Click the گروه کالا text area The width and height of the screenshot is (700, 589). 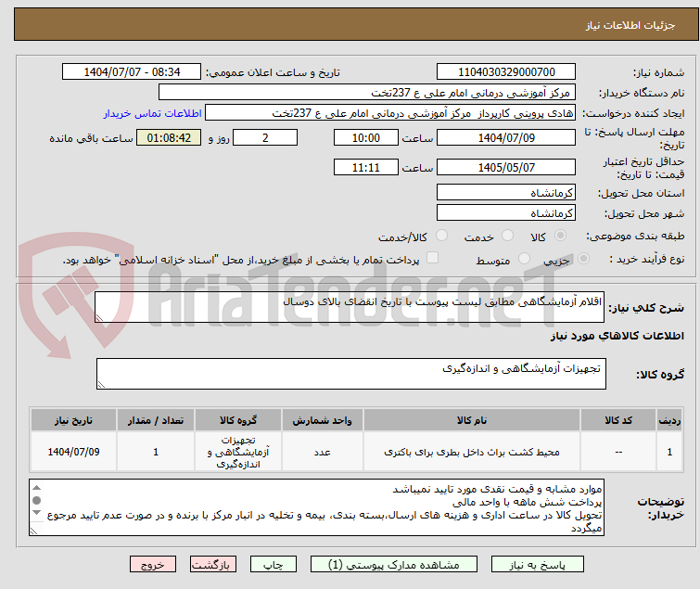coord(350,374)
